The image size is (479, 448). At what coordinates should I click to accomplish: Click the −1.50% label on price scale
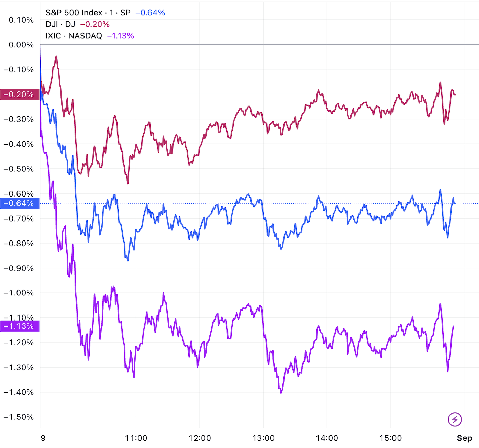point(19,417)
